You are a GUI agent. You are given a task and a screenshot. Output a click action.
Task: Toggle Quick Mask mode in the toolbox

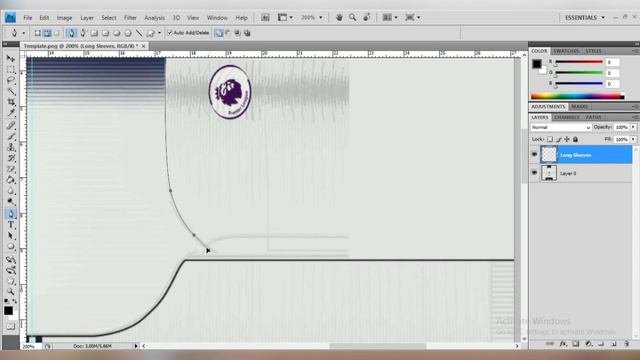pos(11,327)
